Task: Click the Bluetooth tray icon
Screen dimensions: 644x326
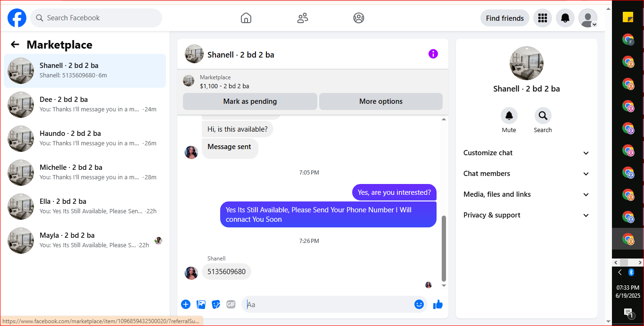Action: [x=632, y=272]
